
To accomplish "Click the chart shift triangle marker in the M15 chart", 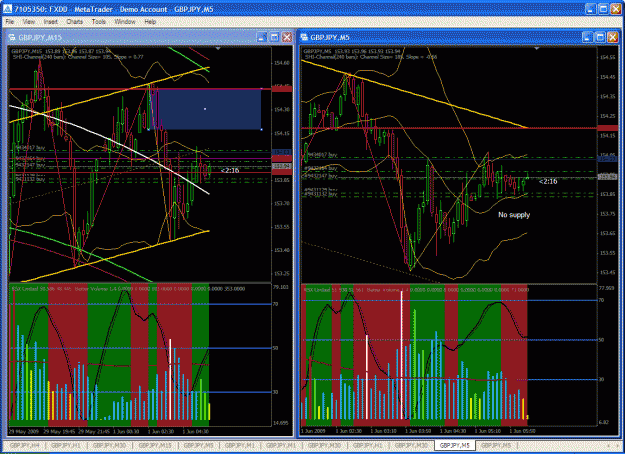I will pos(218,49).
